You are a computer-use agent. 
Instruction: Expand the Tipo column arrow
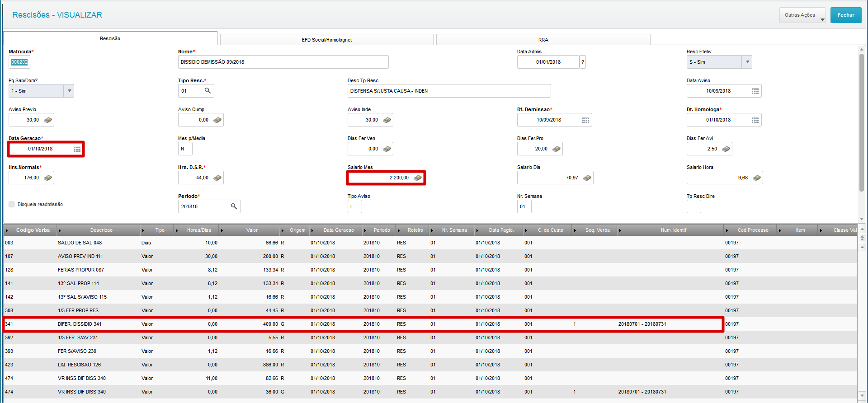pos(143,231)
